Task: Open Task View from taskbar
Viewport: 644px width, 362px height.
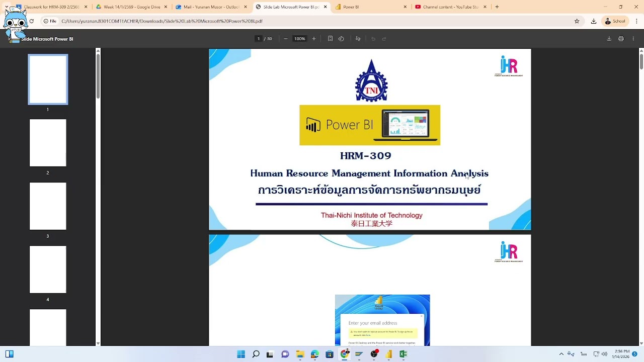Action: point(270,354)
